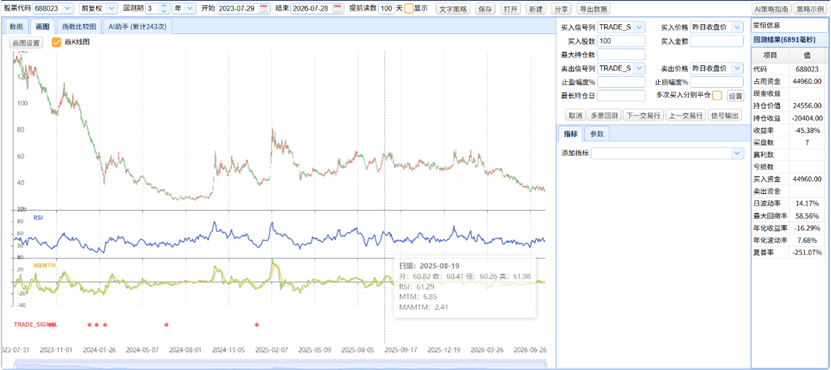The height and width of the screenshot is (370, 831).
Task: Focus the 提前读数 field showing 100
Action: (386, 8)
